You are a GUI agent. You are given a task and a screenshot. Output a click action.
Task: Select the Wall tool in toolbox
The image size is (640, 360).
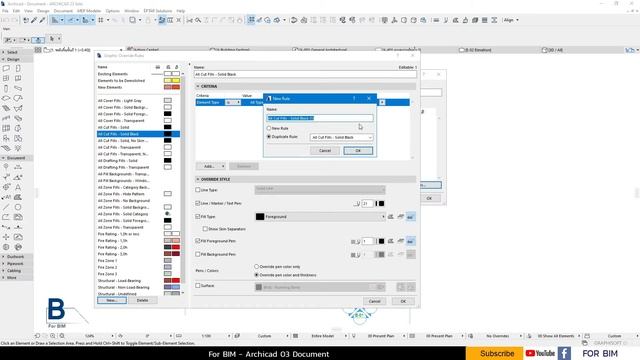6,69
